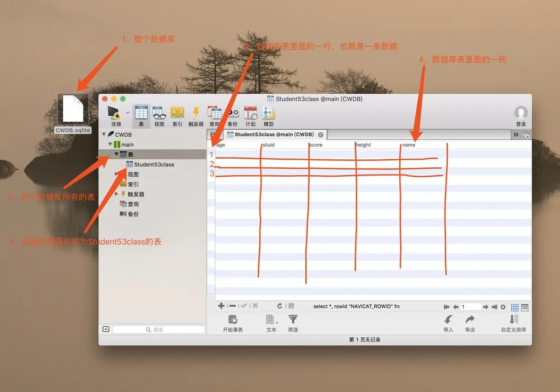Click the 第 1 页无记录 status bar text
This screenshot has width=560, height=392.
(365, 340)
